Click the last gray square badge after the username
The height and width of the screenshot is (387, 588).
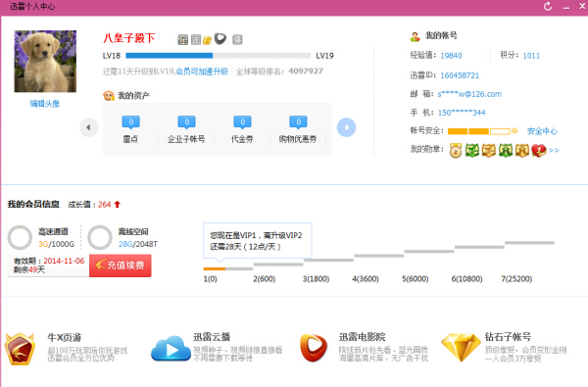point(237,39)
